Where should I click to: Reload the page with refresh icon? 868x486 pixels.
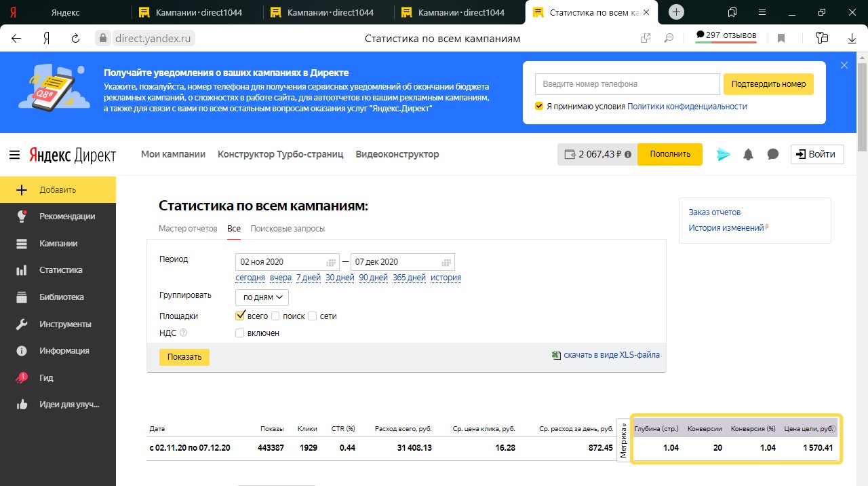pos(76,39)
